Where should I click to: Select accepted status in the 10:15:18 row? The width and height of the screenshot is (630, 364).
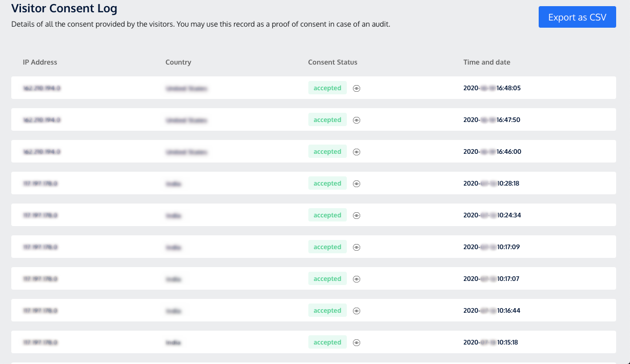(327, 342)
